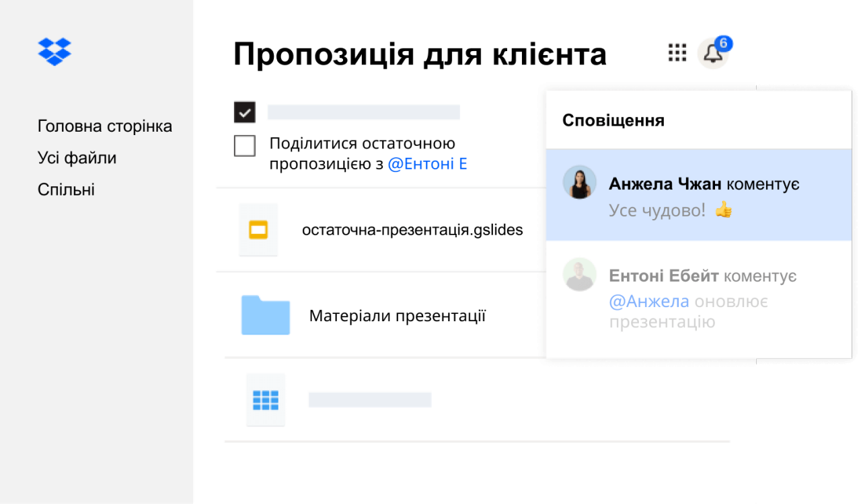Viewport: 861px width, 504px height.
Task: Check the 'Поділитися остаточною пропозицією' checkbox
Action: [x=244, y=145]
